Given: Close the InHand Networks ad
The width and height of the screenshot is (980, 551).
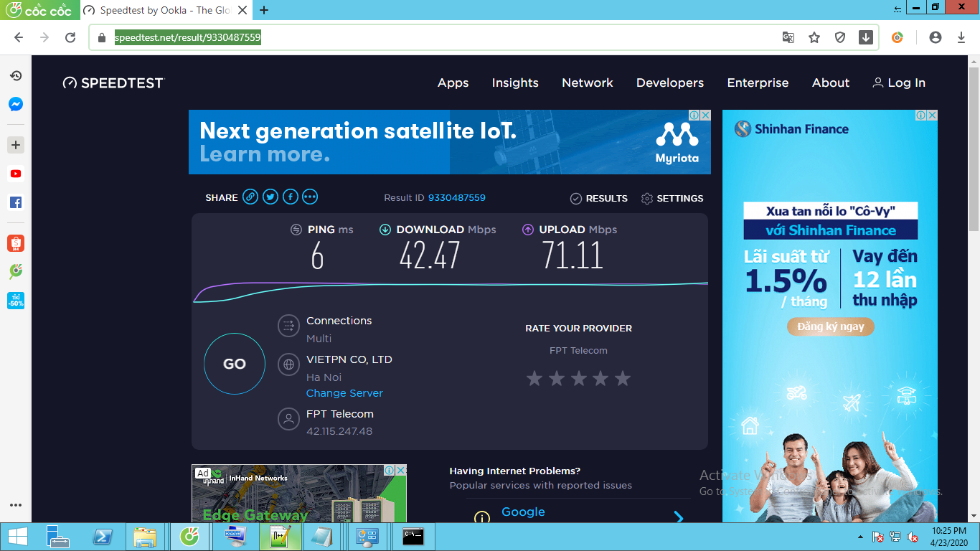Looking at the screenshot, I should 401,470.
